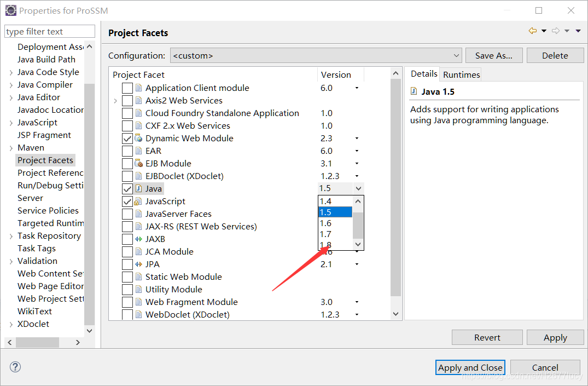Uncheck the JavaScript facet checkbox
The image size is (588, 386).
click(127, 201)
